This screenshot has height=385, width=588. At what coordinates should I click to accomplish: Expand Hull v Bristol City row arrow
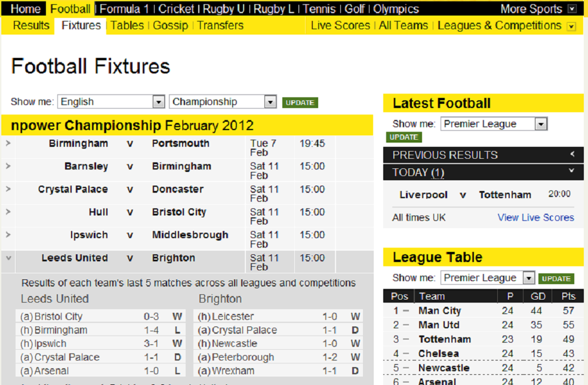[8, 211]
